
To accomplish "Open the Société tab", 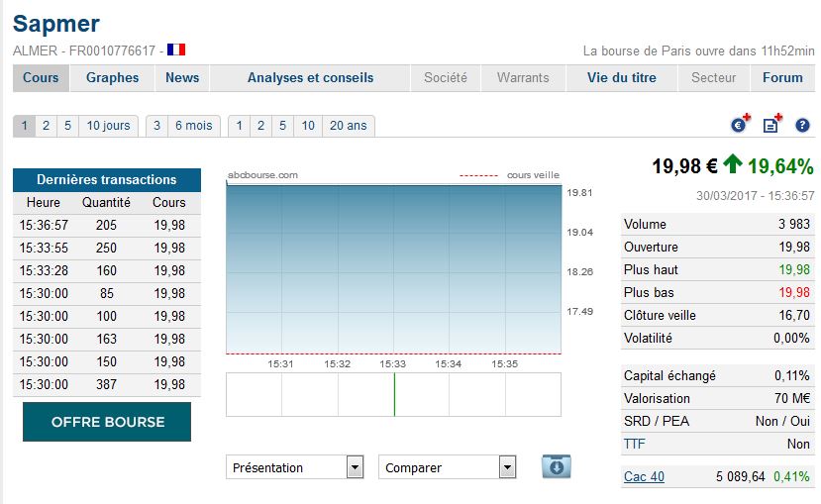I will [446, 78].
